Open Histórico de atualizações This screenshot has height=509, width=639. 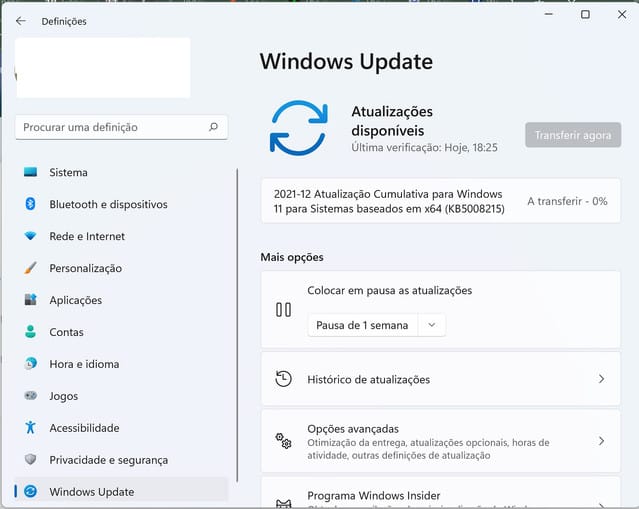[x=441, y=379]
